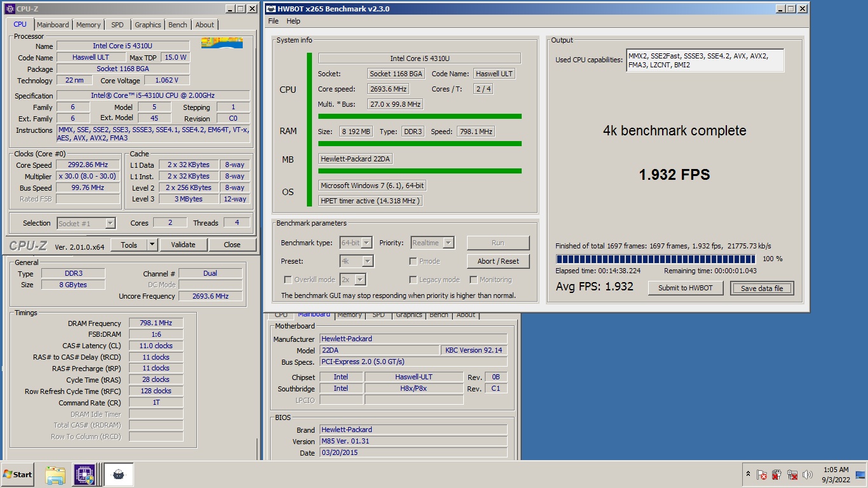Click the CPU-Z title bar icon

(x=9, y=9)
